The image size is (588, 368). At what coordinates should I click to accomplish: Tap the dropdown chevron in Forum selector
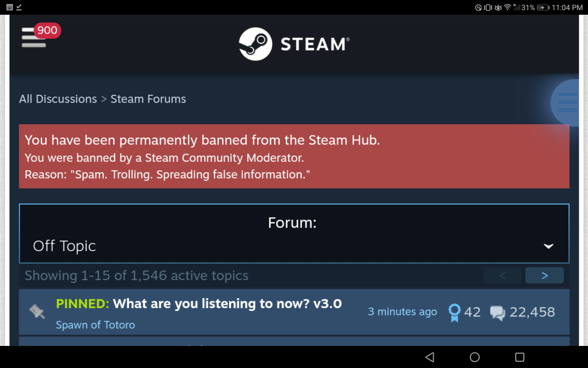[x=548, y=246]
